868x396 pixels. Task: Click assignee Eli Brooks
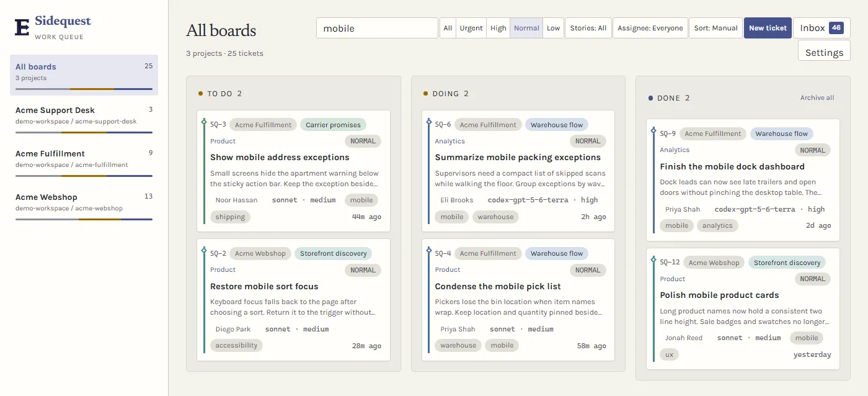[457, 200]
